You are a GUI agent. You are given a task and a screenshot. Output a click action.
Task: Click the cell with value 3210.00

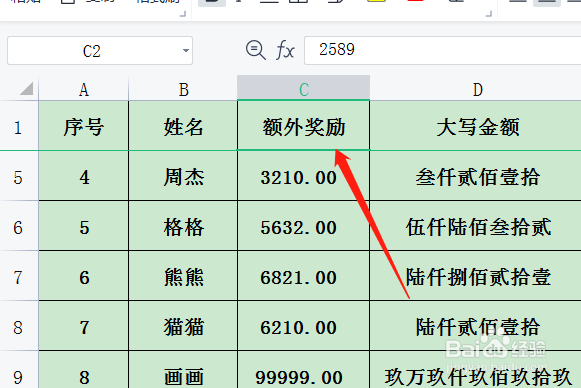[303, 176]
